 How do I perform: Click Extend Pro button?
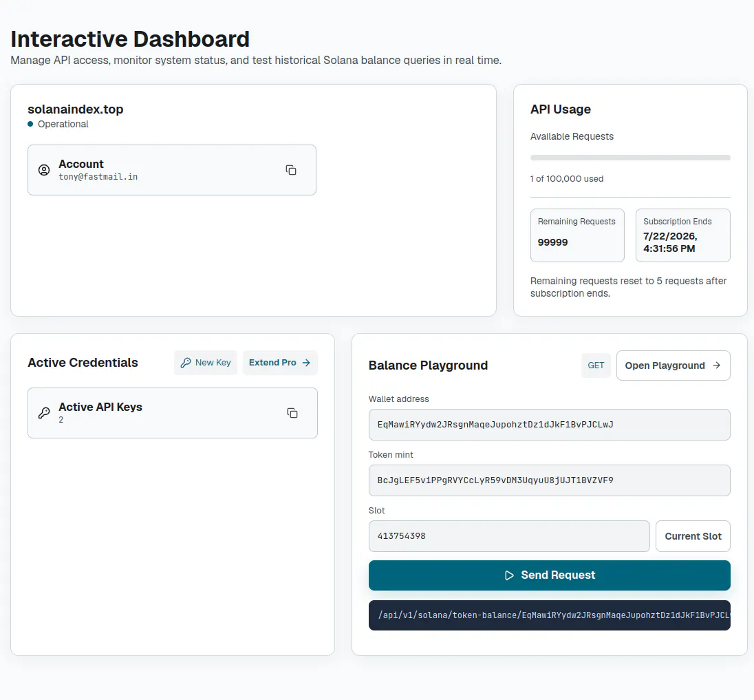coord(280,363)
